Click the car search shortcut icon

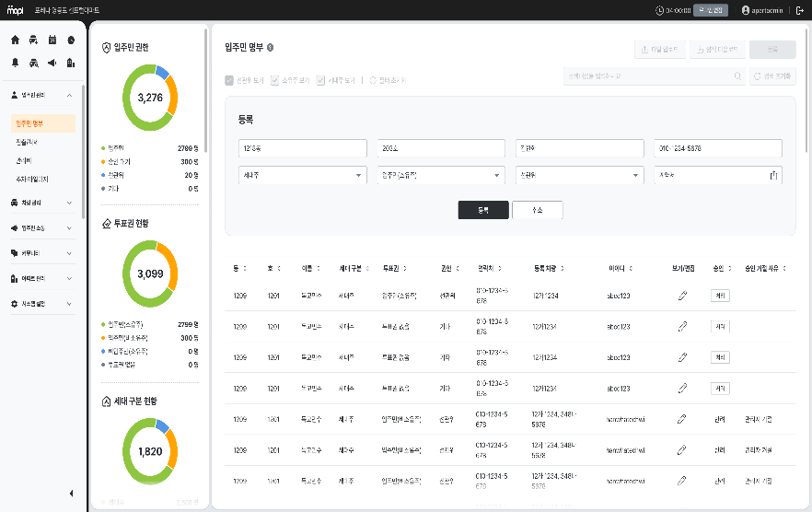[x=34, y=63]
